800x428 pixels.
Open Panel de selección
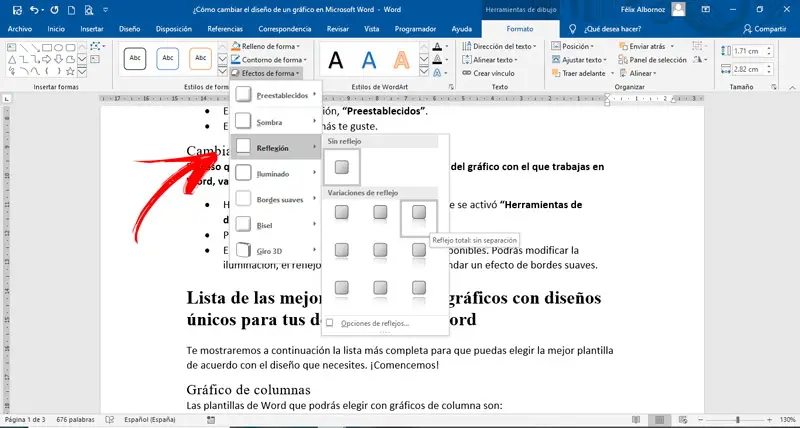(653, 60)
